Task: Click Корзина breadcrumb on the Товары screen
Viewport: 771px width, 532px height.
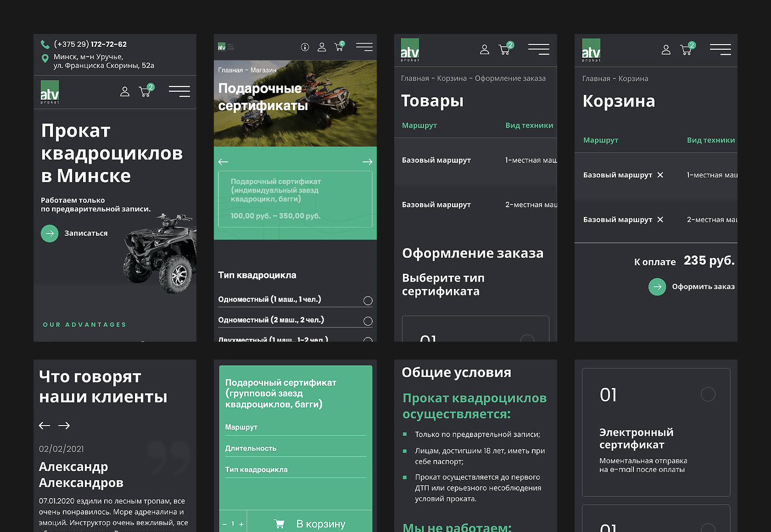Action: pyautogui.click(x=452, y=78)
